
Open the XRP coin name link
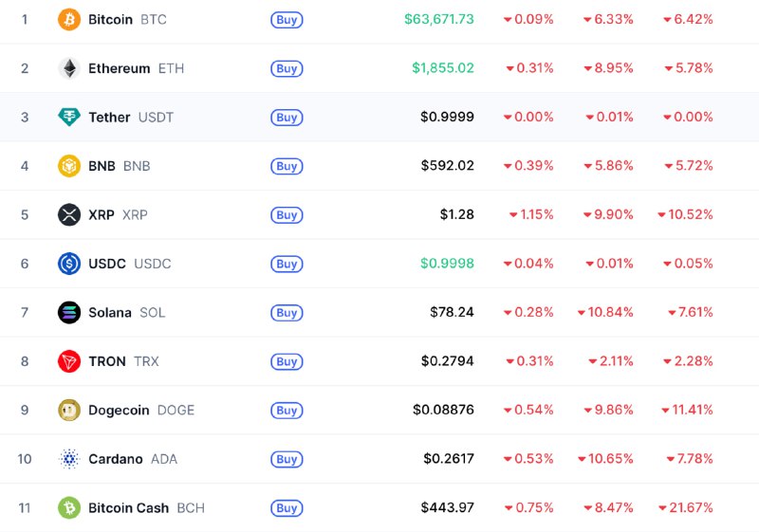[102, 215]
